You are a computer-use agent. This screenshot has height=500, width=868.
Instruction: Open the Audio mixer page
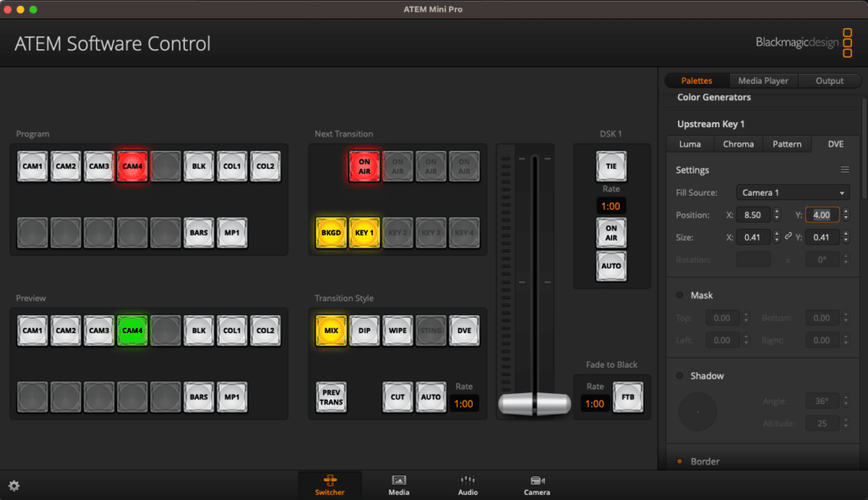point(468,485)
